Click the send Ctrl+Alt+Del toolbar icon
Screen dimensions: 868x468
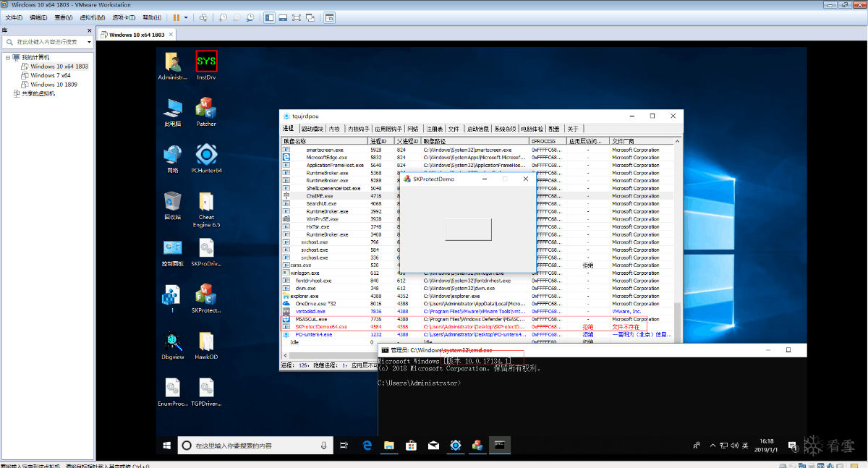click(203, 17)
